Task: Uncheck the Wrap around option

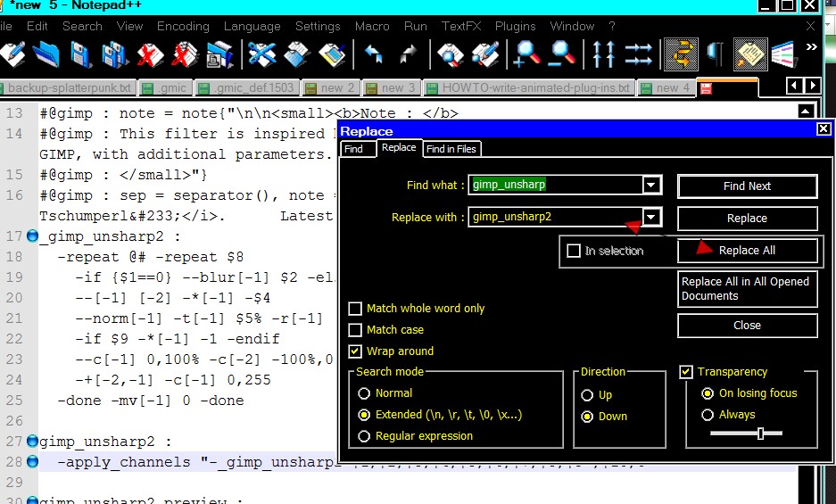Action: point(355,351)
